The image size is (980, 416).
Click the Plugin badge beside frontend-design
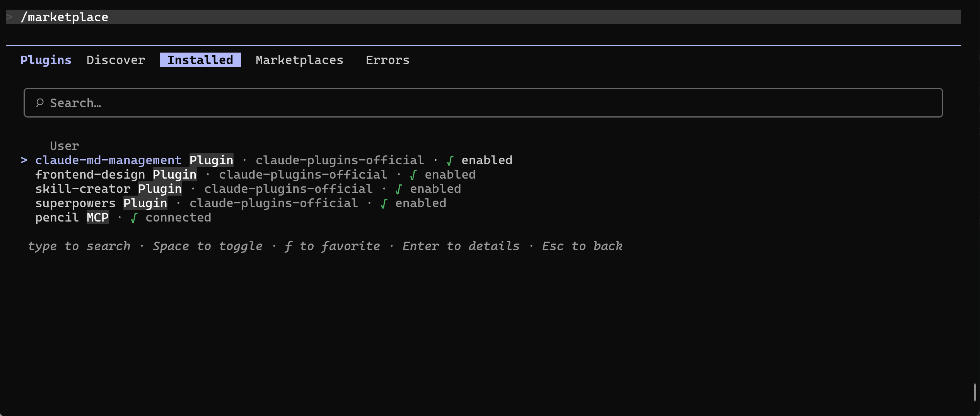tap(174, 175)
